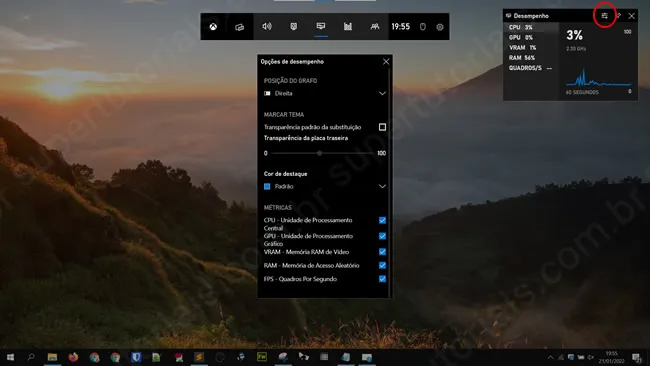Toggle the Performance widget monitor icon

point(321,27)
